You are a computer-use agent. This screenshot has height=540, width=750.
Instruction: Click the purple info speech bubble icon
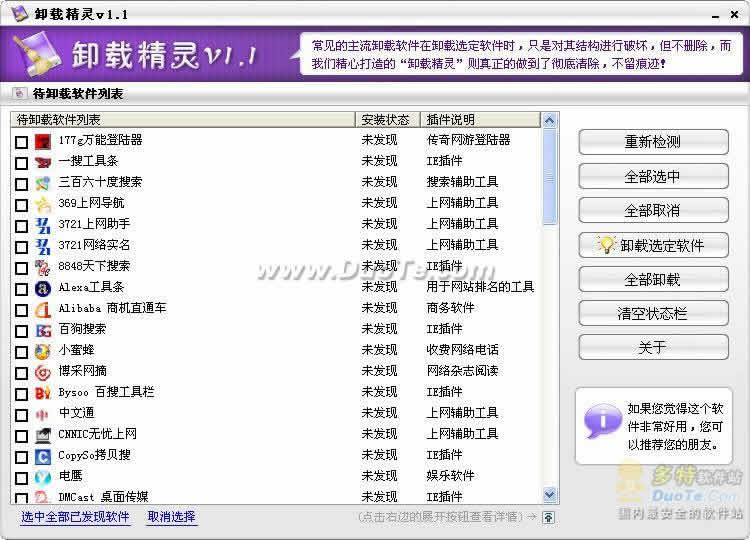(x=603, y=421)
